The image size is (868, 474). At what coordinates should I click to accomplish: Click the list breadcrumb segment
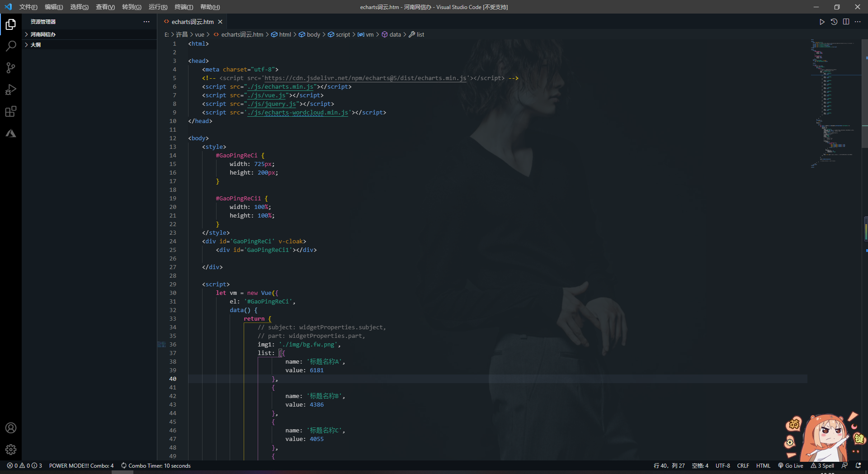pyautogui.click(x=416, y=34)
